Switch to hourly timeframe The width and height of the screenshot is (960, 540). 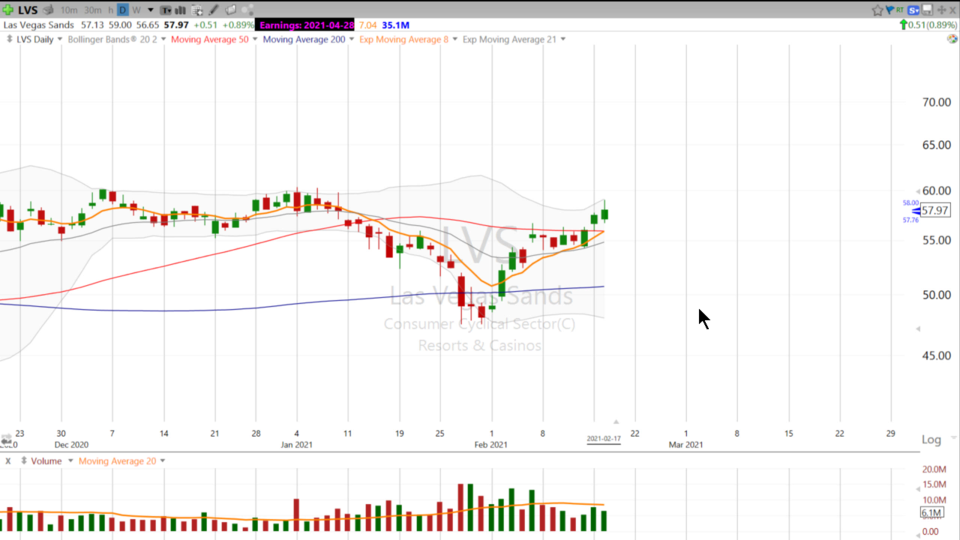(x=111, y=10)
